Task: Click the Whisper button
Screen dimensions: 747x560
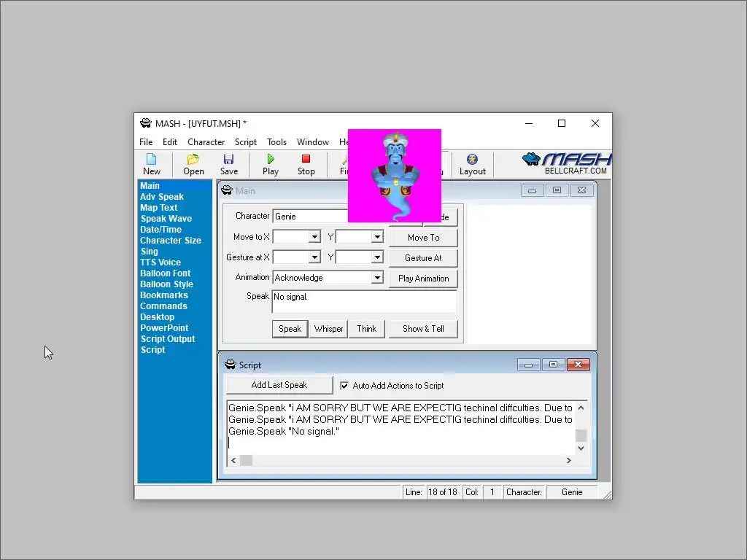Action: pos(328,329)
